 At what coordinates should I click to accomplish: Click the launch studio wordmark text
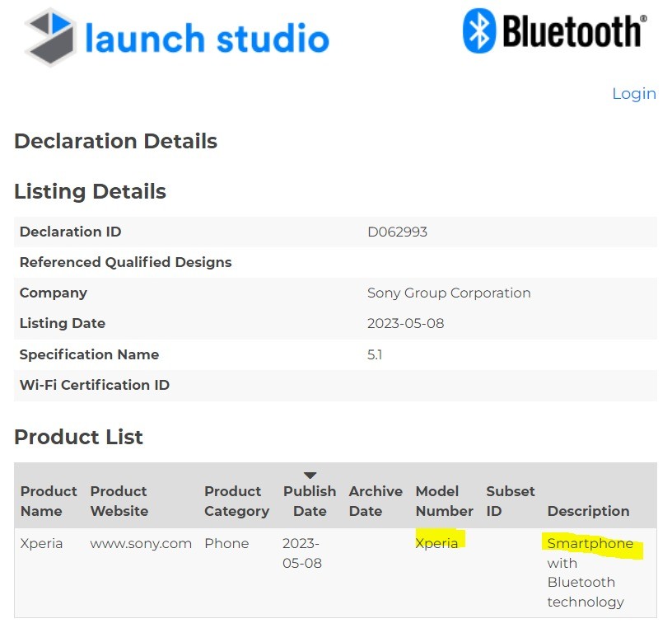[208, 39]
